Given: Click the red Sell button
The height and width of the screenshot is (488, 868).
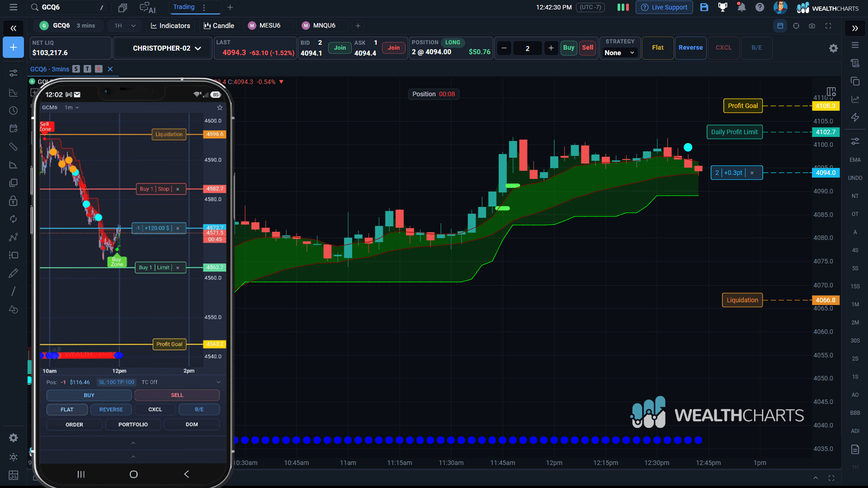Looking at the screenshot, I should [587, 48].
